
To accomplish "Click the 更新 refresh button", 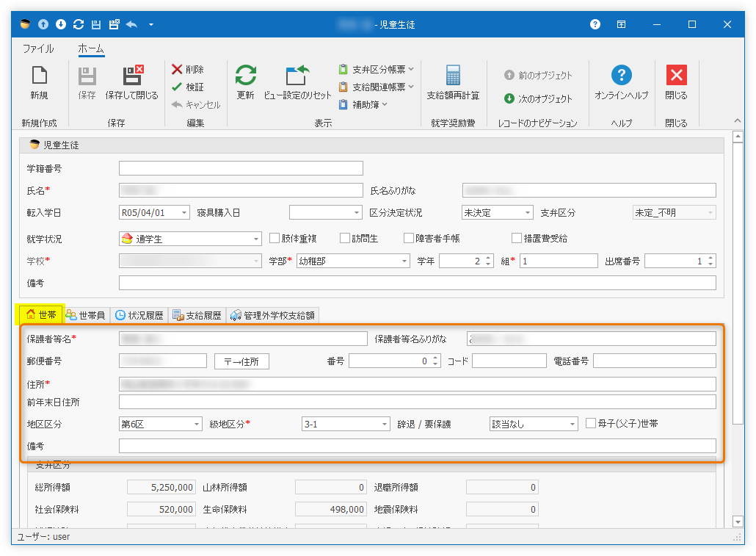I will tap(245, 82).
